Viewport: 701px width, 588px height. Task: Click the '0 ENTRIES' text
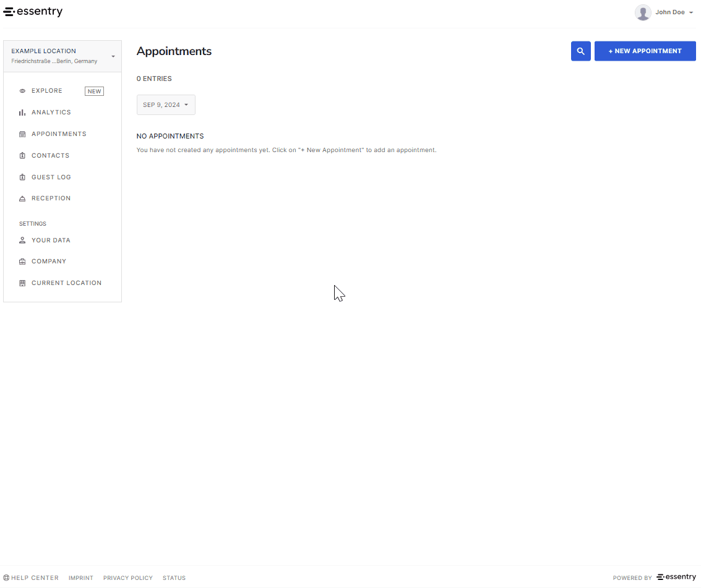tap(154, 79)
